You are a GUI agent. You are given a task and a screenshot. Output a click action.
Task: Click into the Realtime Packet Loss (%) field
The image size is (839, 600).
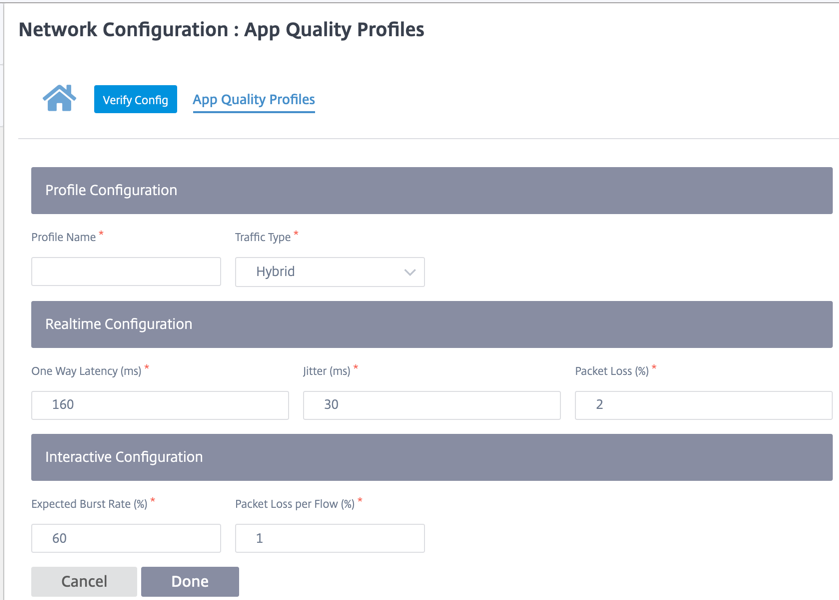(704, 405)
